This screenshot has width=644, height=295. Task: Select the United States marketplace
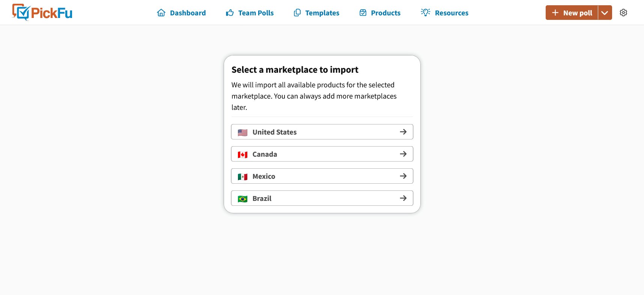pyautogui.click(x=322, y=132)
